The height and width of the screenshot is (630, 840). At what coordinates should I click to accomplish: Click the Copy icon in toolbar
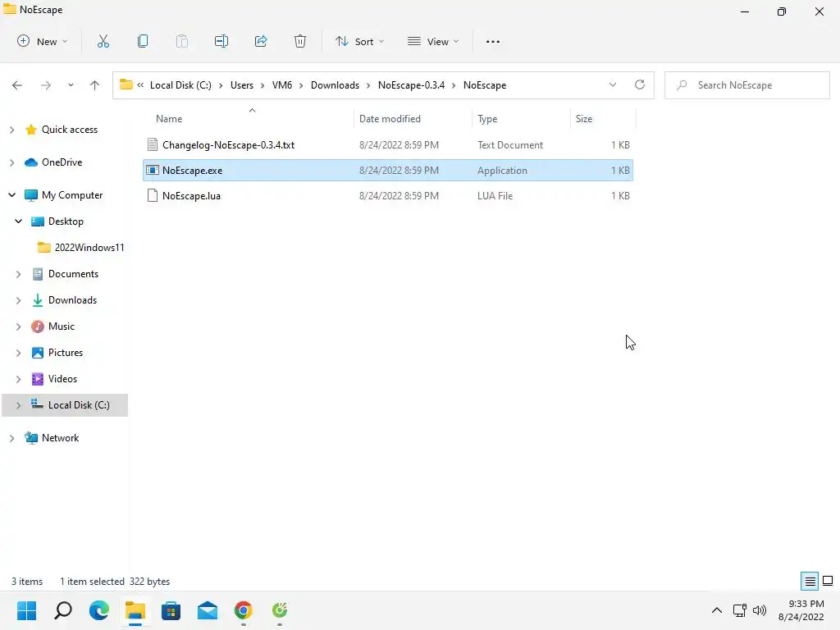tap(143, 41)
